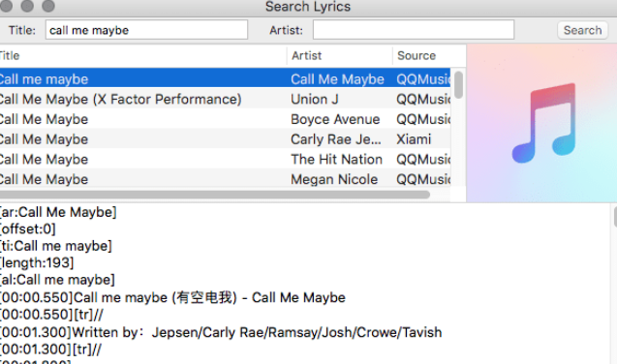Click the Title: label
This screenshot has width=617, height=364.
click(x=22, y=30)
